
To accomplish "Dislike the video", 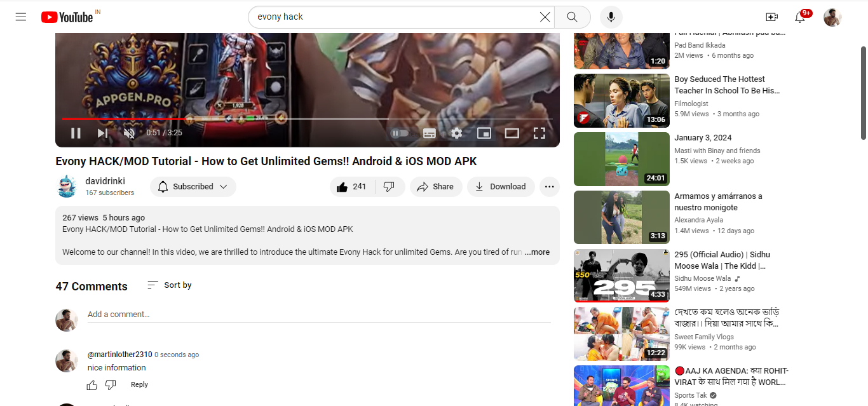I will pos(390,187).
